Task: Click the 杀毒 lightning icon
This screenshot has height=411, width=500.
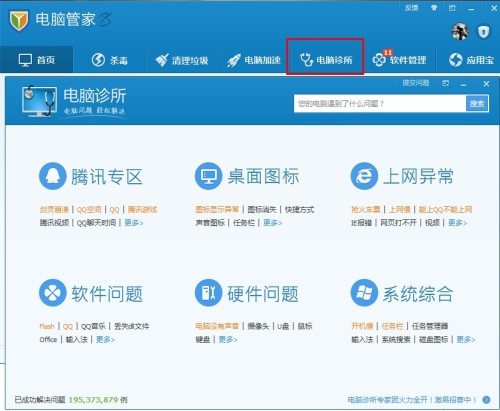Action: [98, 60]
